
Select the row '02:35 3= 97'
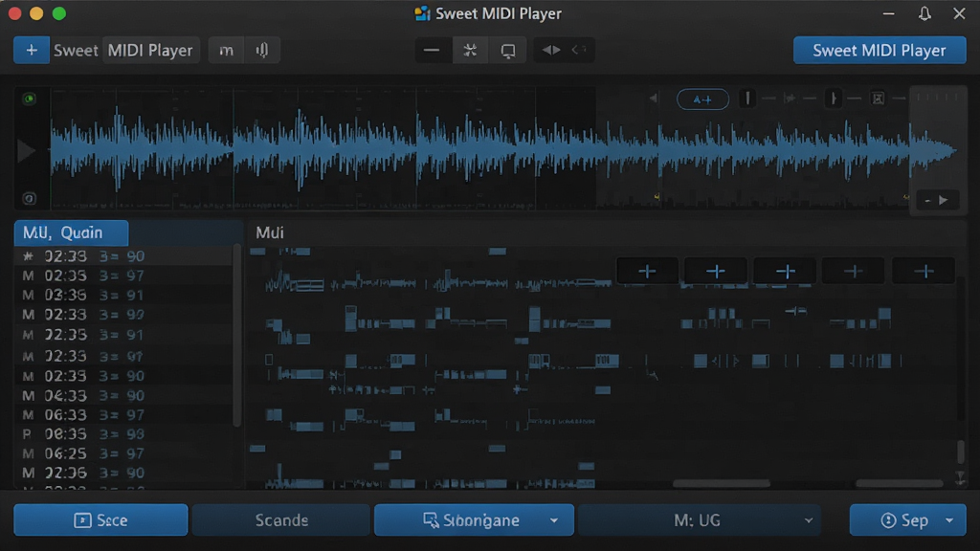point(123,275)
